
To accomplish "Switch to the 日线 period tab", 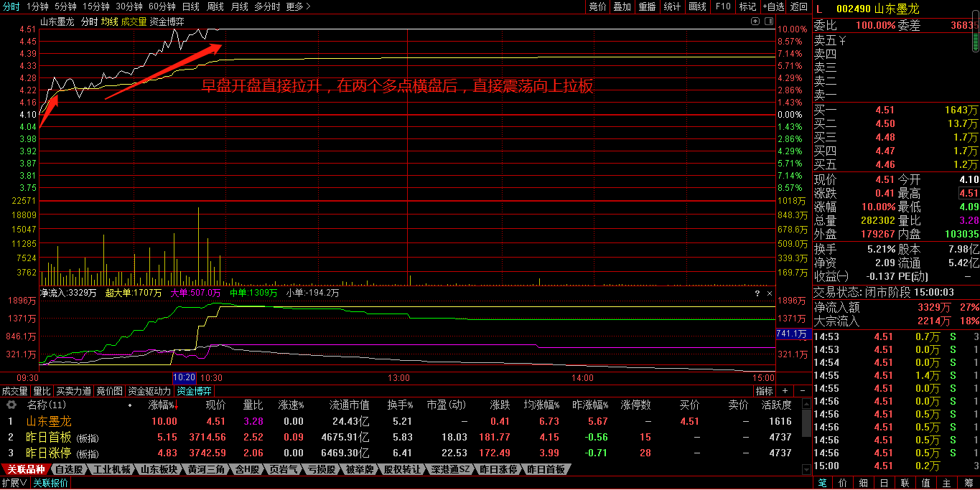I will pyautogui.click(x=190, y=6).
